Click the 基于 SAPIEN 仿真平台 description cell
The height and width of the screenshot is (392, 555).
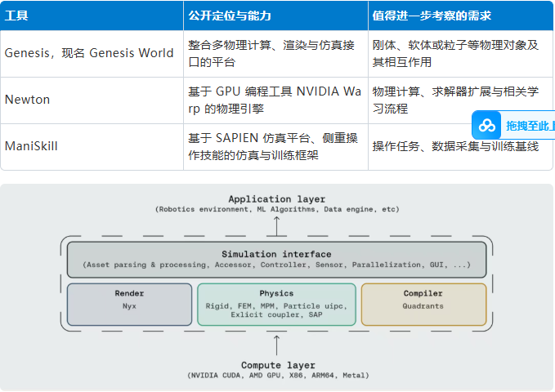(x=275, y=147)
